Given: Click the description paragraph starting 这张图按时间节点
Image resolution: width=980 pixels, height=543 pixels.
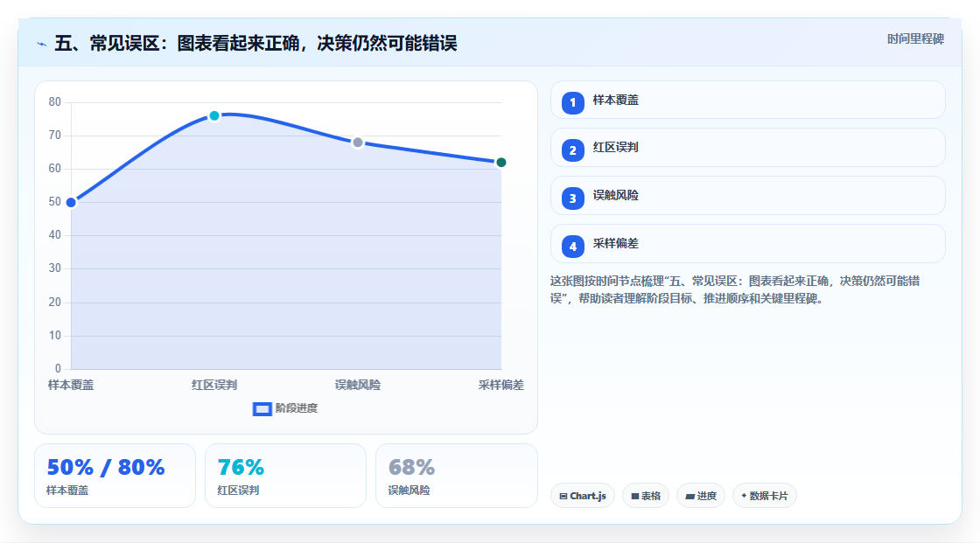Looking at the screenshot, I should [x=736, y=289].
